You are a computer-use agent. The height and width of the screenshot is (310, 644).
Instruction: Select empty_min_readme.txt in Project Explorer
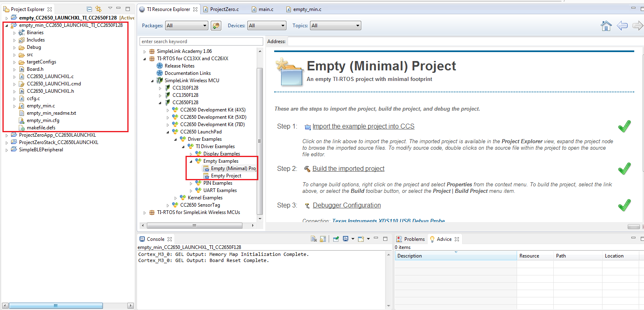(51, 113)
